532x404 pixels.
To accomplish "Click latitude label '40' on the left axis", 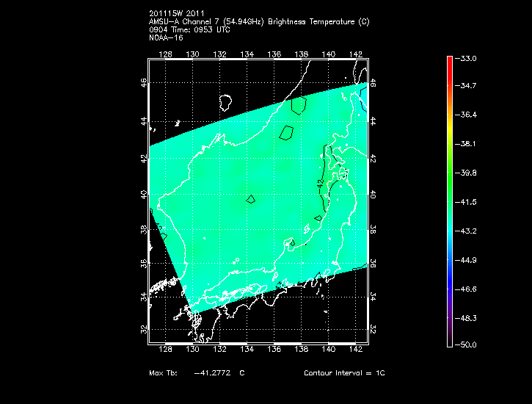I will [145, 195].
